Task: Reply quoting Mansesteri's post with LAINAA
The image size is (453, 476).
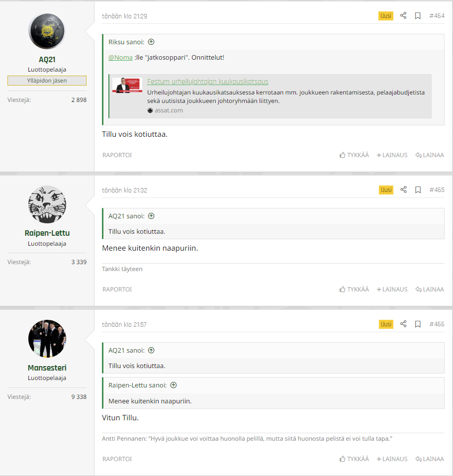Action: click(430, 459)
